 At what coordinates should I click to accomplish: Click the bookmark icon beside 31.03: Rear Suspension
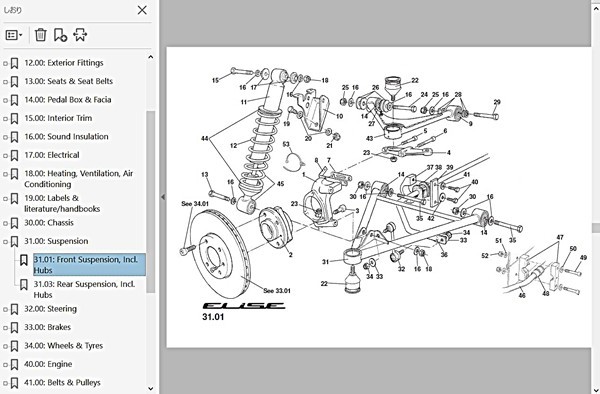pyautogui.click(x=24, y=285)
